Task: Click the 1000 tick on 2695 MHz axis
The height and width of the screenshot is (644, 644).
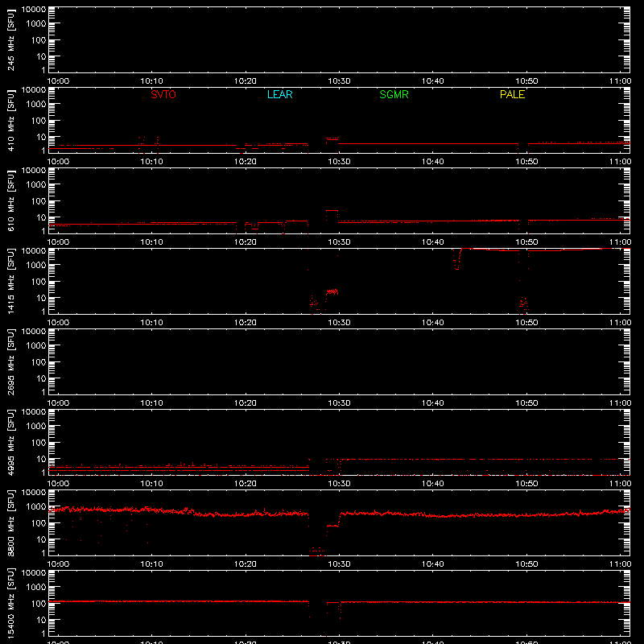Action: [x=36, y=346]
